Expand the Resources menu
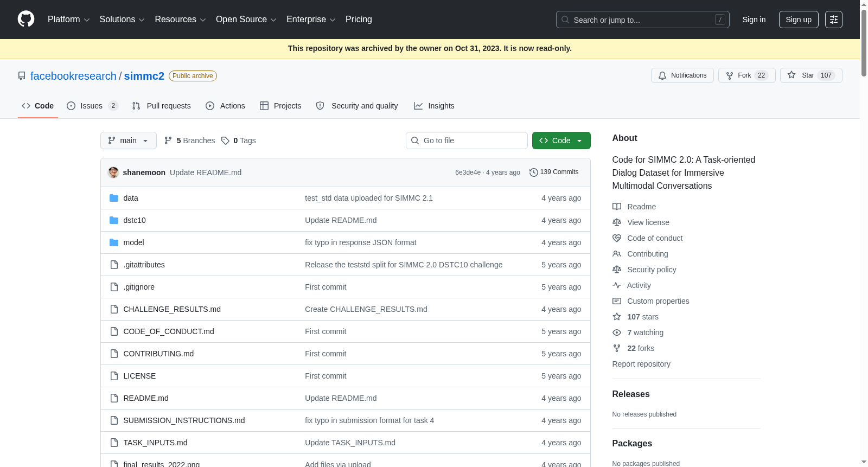 click(181, 20)
